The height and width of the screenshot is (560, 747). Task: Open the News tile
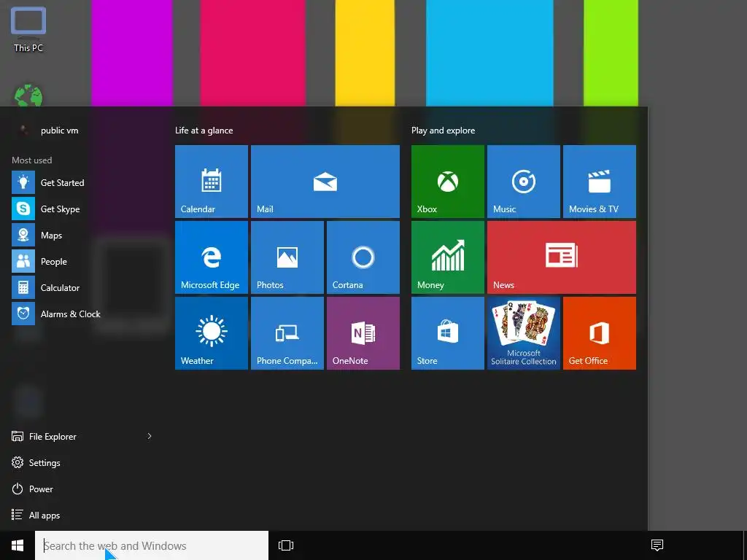(561, 257)
